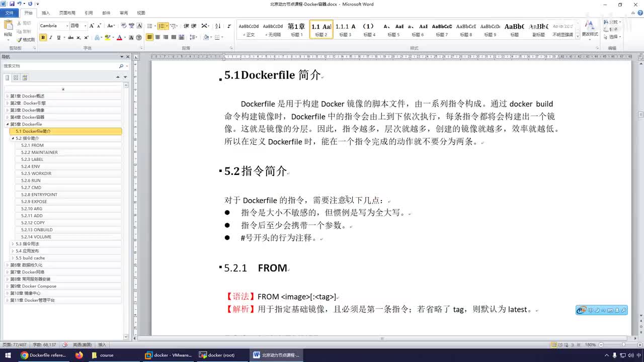
Task: Open the font name dropdown
Action: pos(67,26)
